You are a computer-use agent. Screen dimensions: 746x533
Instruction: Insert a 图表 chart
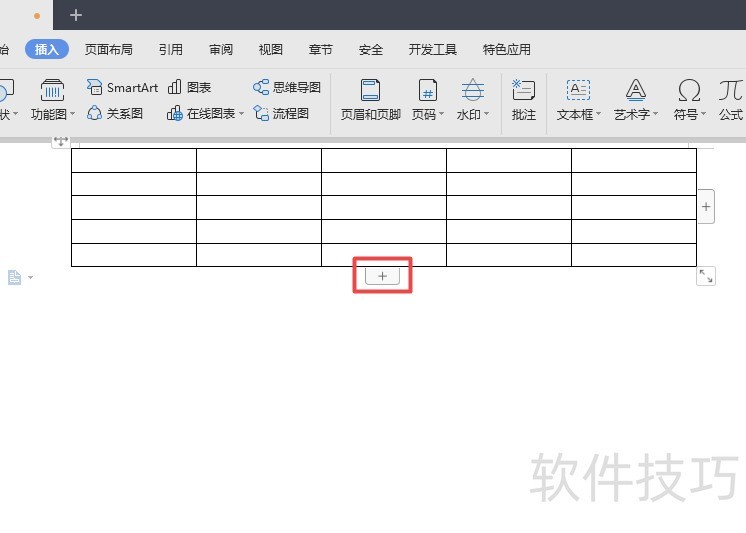tap(189, 88)
